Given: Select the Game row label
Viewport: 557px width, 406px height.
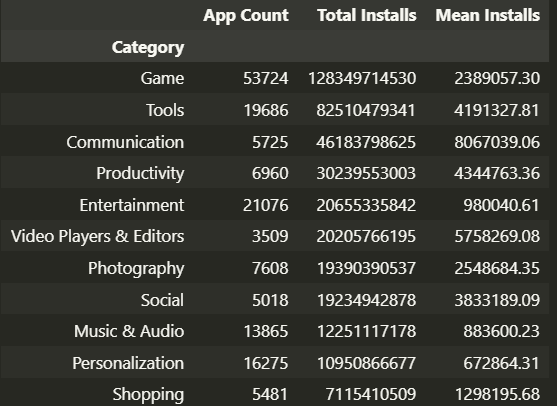Looking at the screenshot, I should pos(162,78).
